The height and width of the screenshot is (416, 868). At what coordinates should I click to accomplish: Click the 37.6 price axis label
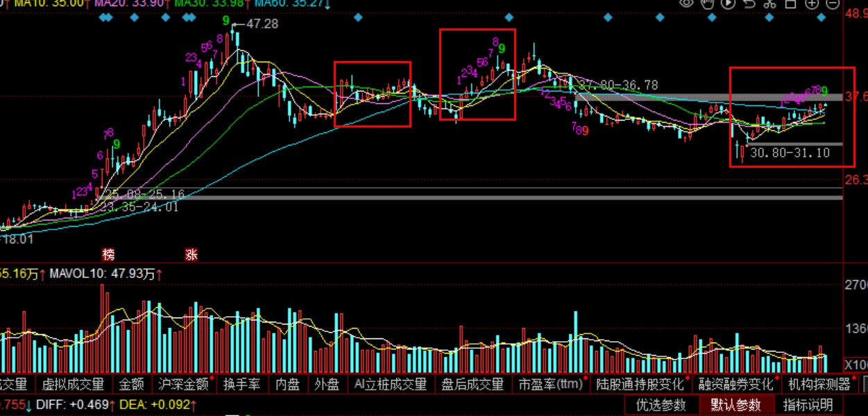(856, 97)
